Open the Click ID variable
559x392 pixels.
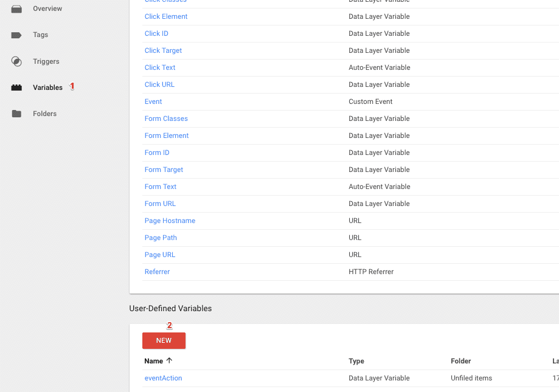156,33
